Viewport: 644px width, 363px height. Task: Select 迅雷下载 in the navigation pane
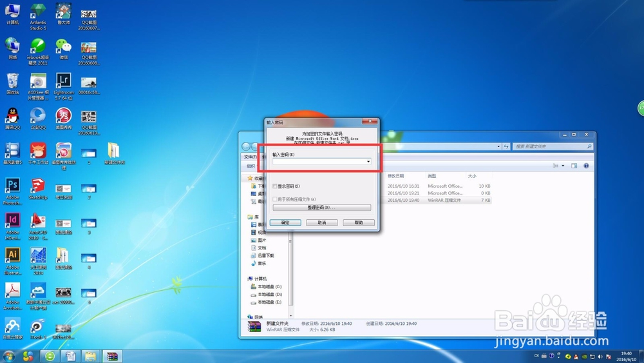[263, 255]
